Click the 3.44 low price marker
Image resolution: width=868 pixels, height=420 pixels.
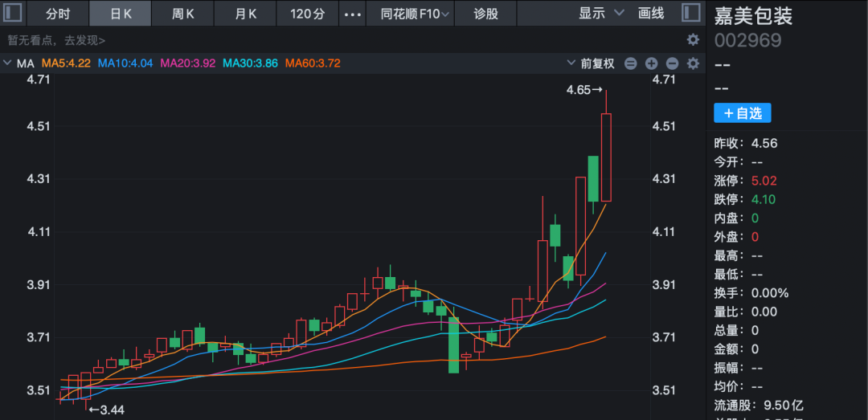point(107,410)
